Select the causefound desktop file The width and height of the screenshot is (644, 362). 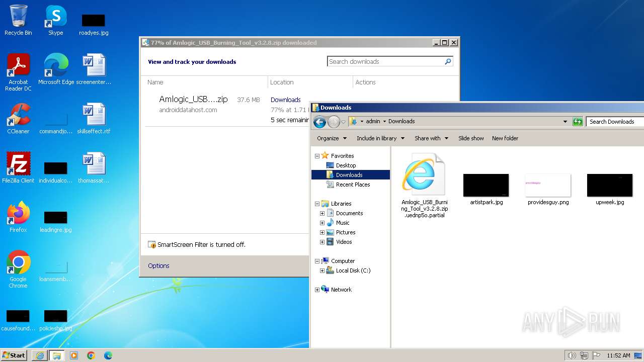coord(18,321)
